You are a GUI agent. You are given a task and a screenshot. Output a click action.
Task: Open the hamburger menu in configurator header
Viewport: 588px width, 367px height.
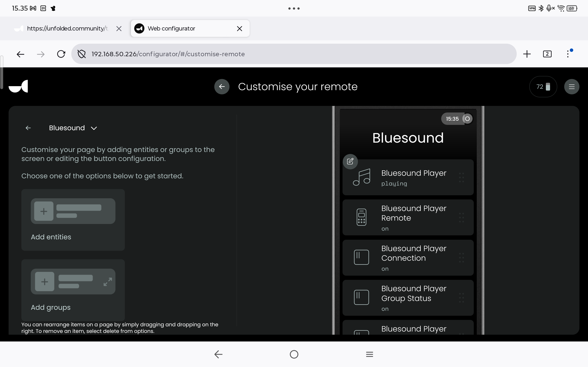(x=571, y=87)
